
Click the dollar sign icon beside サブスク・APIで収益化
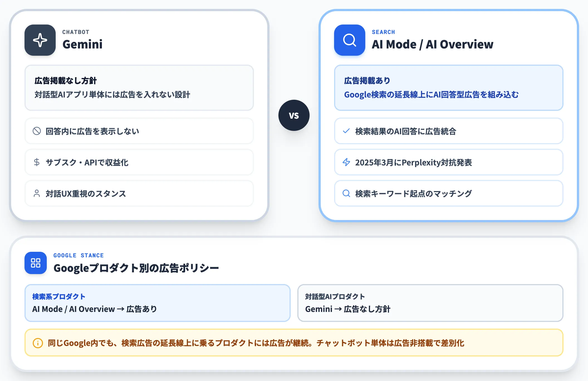pos(37,162)
